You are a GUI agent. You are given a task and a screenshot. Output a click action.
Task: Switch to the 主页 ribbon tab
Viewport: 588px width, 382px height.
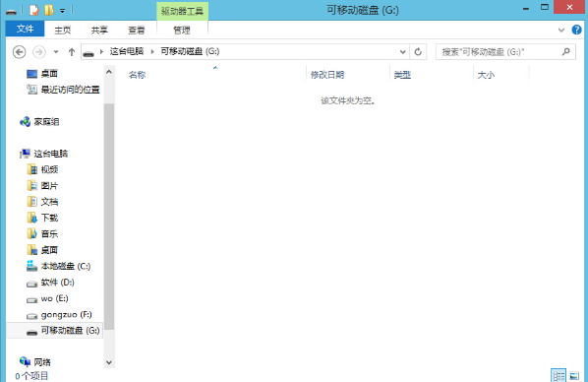pos(62,31)
